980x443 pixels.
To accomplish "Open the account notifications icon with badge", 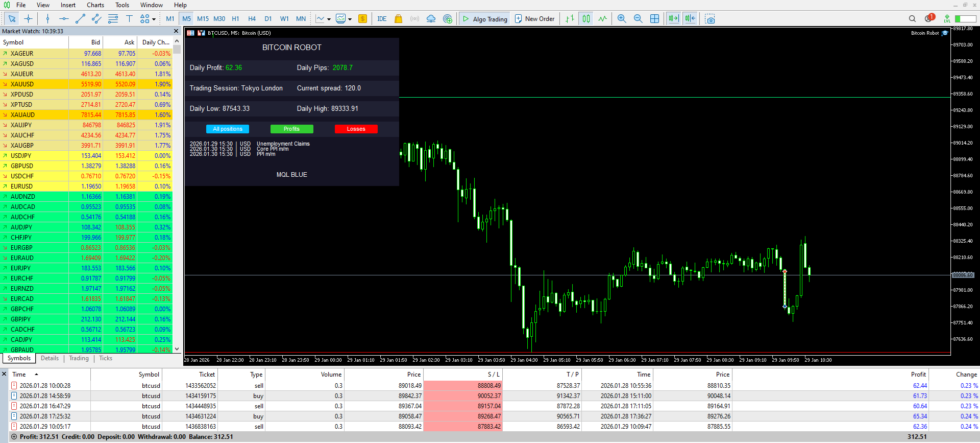I will (929, 18).
